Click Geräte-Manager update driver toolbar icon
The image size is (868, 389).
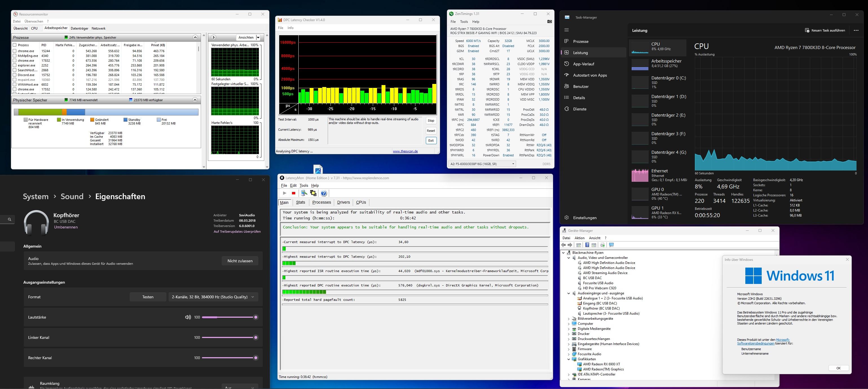602,245
